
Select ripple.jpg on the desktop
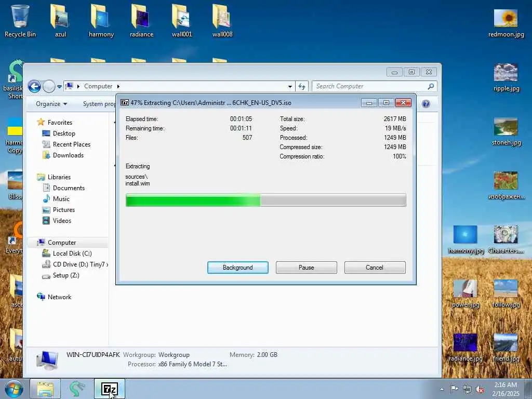(506, 77)
